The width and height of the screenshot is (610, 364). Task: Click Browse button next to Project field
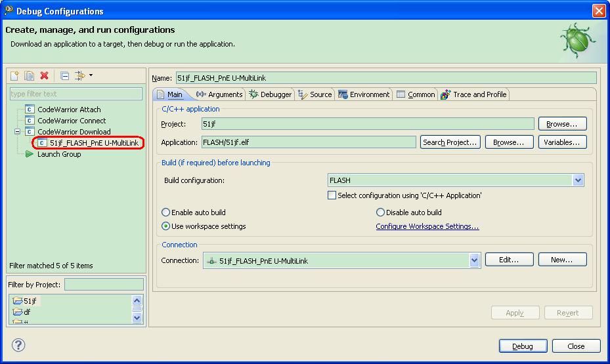coord(562,124)
